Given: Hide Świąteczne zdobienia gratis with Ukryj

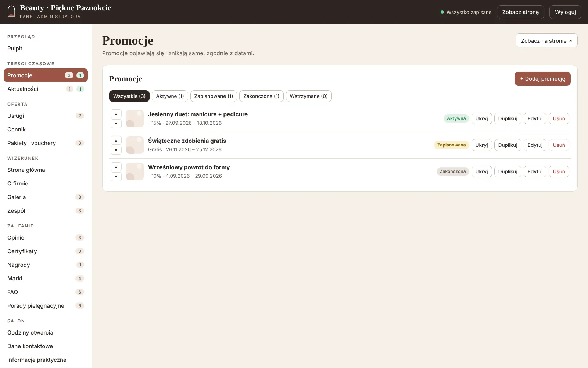Looking at the screenshot, I should coord(481,145).
